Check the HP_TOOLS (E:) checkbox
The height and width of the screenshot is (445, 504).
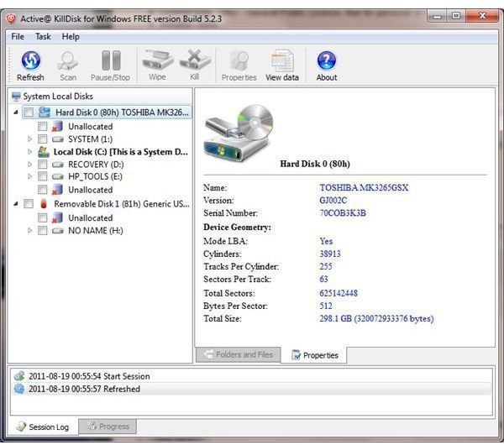[x=43, y=176]
